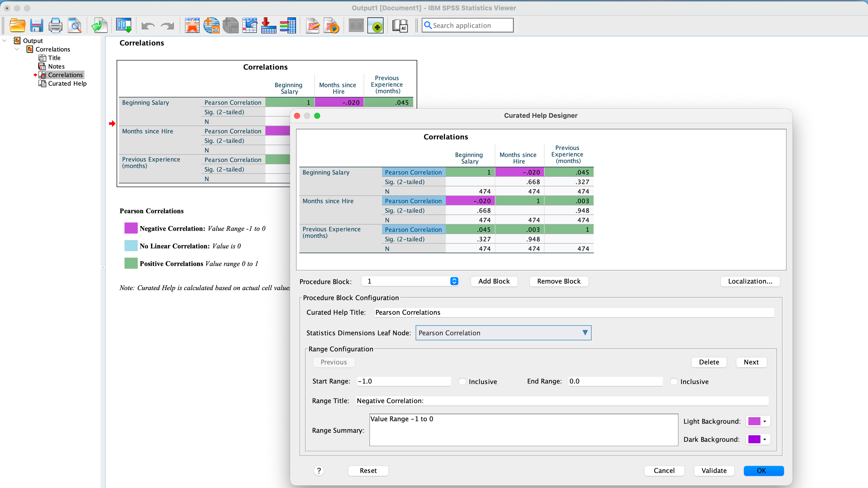Cancel the Curated Help Designer dialog

coord(664,470)
